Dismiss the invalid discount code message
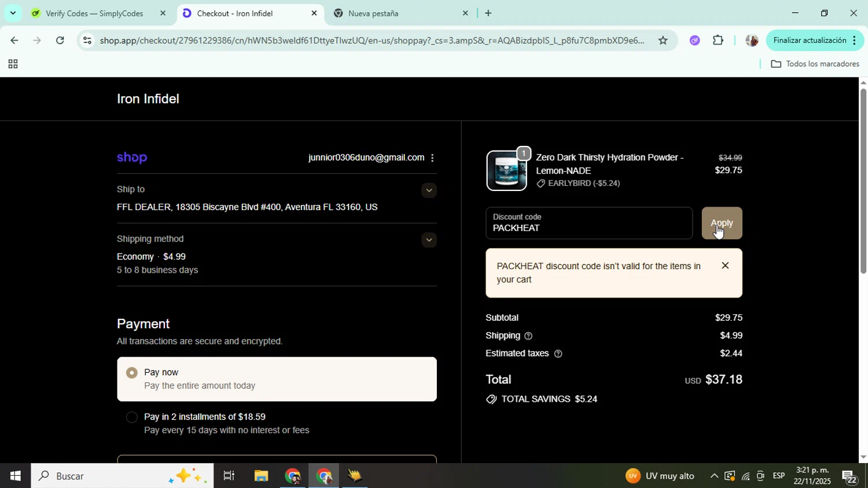The image size is (868, 488). [x=725, y=266]
